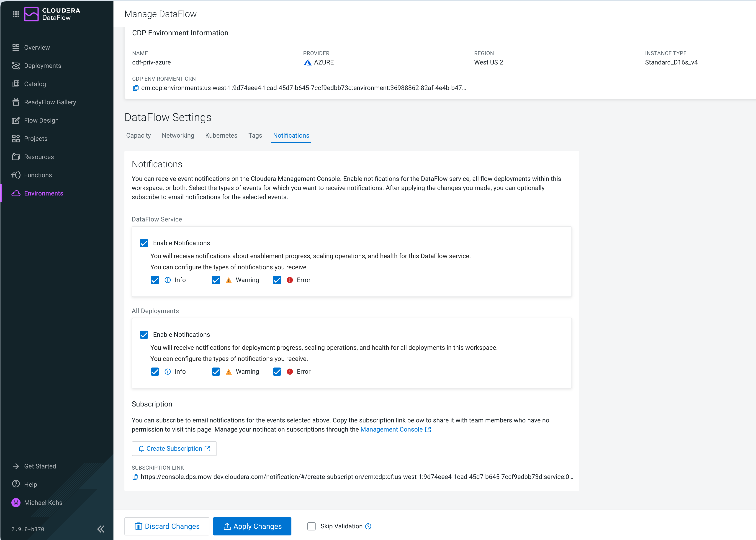Collapse the left sidebar

(100, 529)
